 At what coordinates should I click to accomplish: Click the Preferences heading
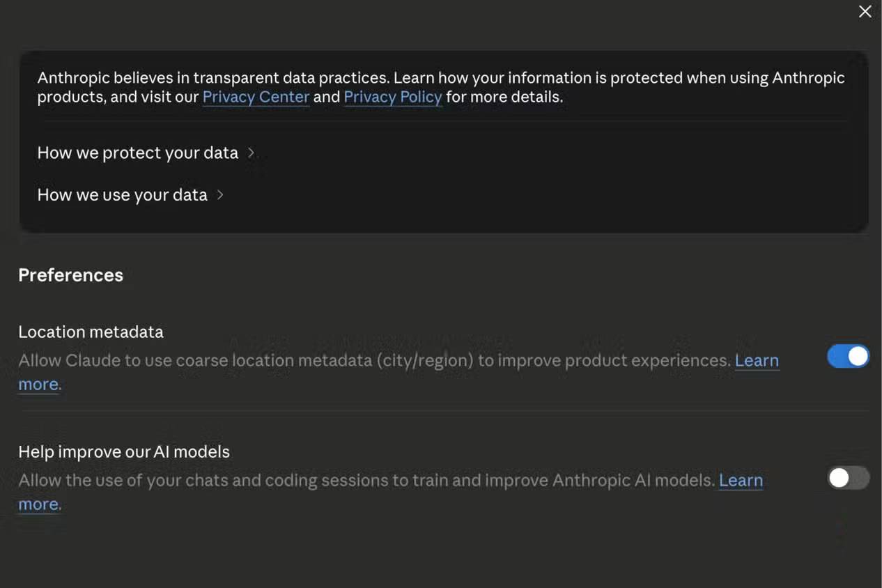tap(70, 275)
